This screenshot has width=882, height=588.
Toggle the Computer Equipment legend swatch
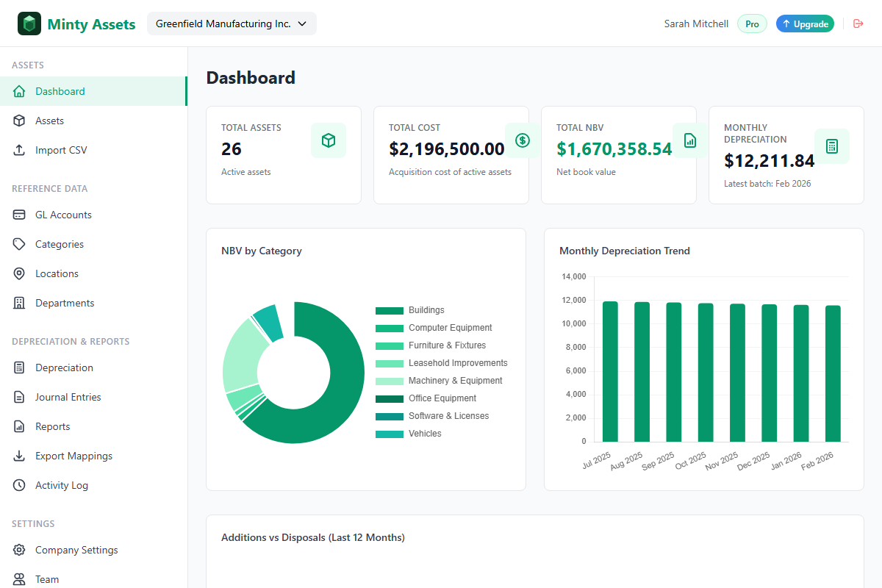[x=390, y=329]
